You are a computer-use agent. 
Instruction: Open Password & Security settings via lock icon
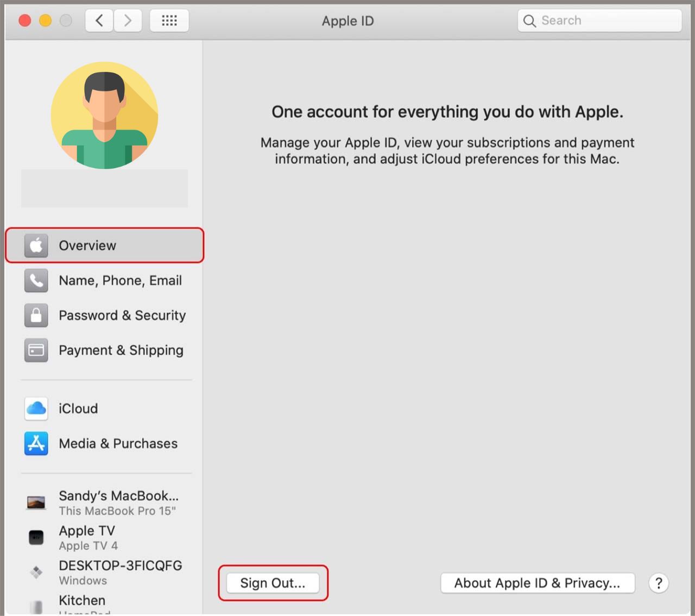click(x=36, y=315)
